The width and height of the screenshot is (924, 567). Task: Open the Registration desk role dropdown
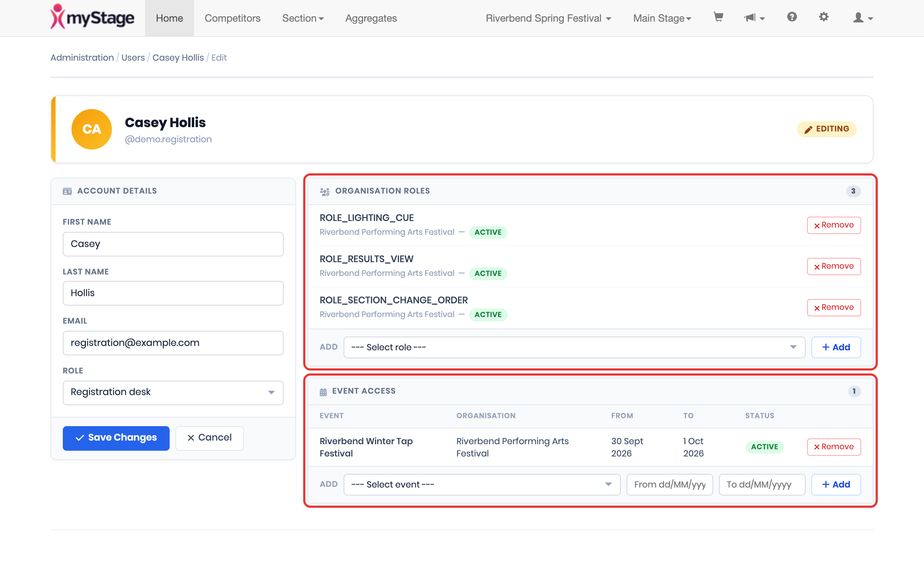[x=173, y=393]
